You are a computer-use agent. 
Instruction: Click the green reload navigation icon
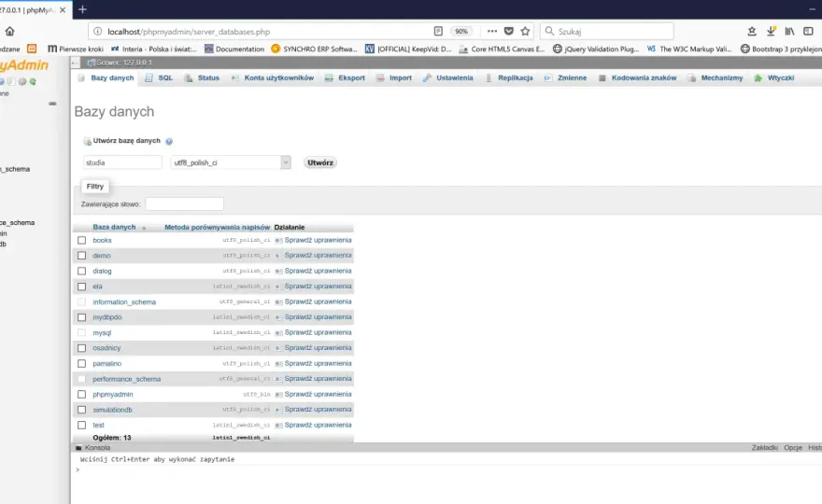pos(33,82)
